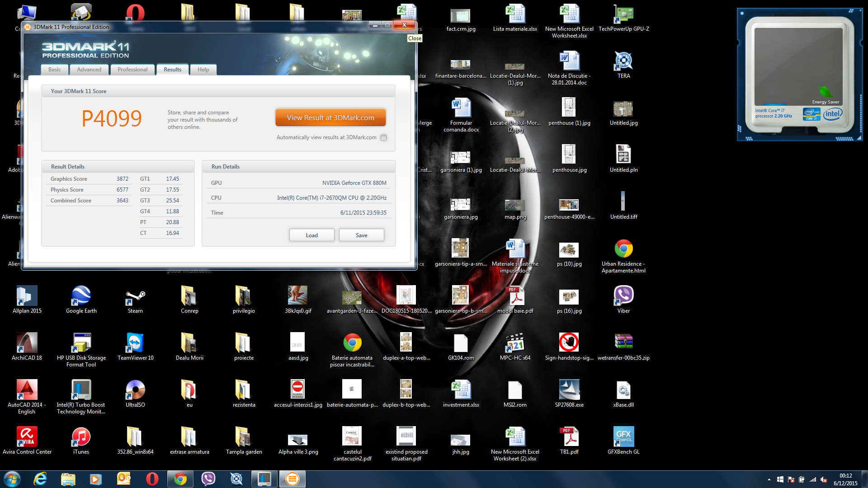This screenshot has width=868, height=488.
Task: Open Formular comanda.docx document
Action: 461,115
